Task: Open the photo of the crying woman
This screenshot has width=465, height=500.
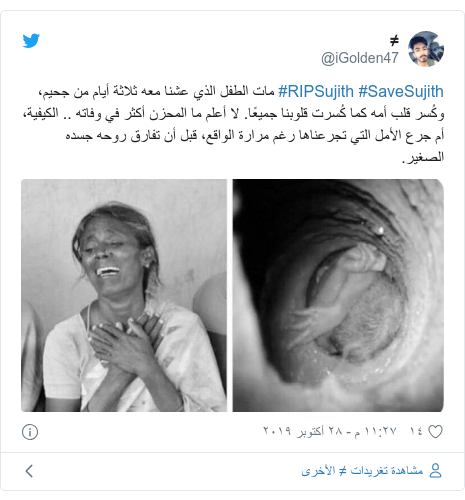Action: [124, 295]
